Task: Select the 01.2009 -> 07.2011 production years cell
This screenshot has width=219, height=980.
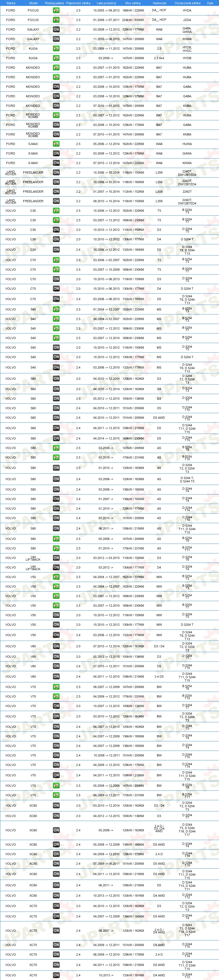Action: click(x=106, y=20)
